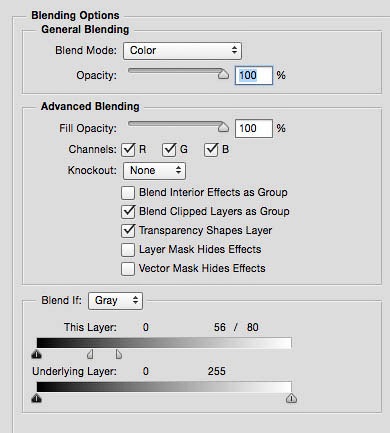
Task: Uncheck the G channel checkbox
Action: click(x=169, y=150)
